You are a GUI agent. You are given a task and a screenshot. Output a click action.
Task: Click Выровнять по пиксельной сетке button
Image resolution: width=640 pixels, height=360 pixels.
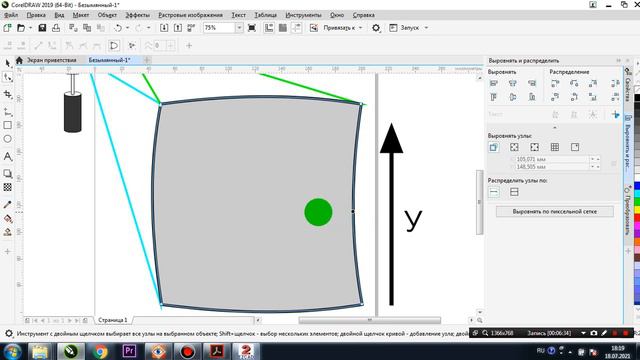point(555,211)
